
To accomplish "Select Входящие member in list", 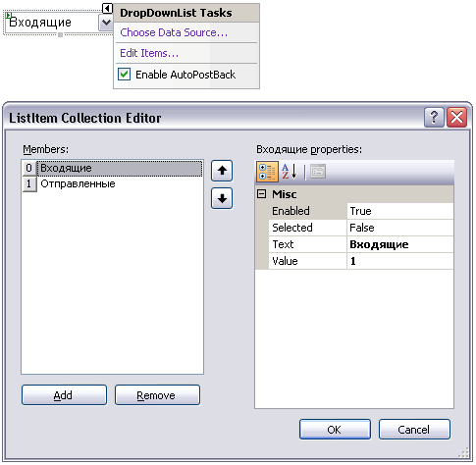I will [x=120, y=168].
